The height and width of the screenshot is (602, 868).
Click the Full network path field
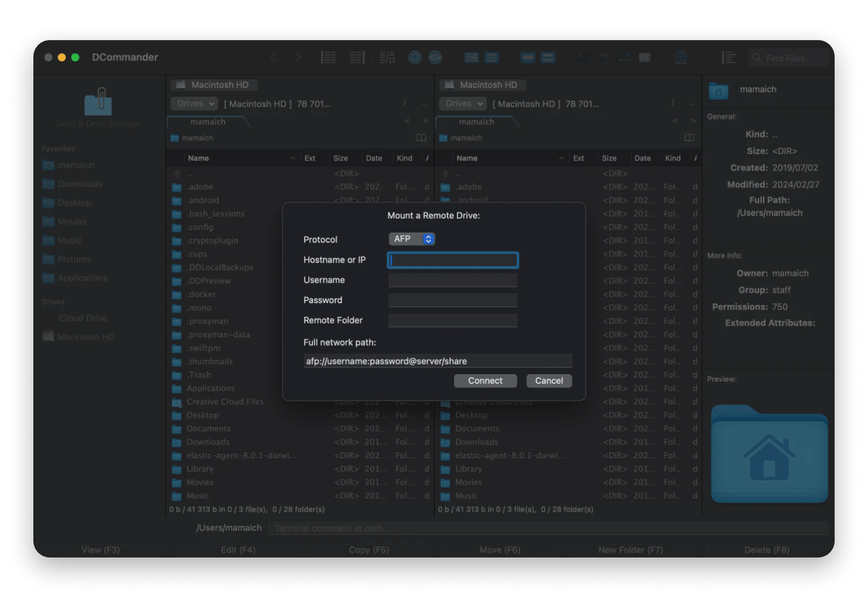pos(437,361)
